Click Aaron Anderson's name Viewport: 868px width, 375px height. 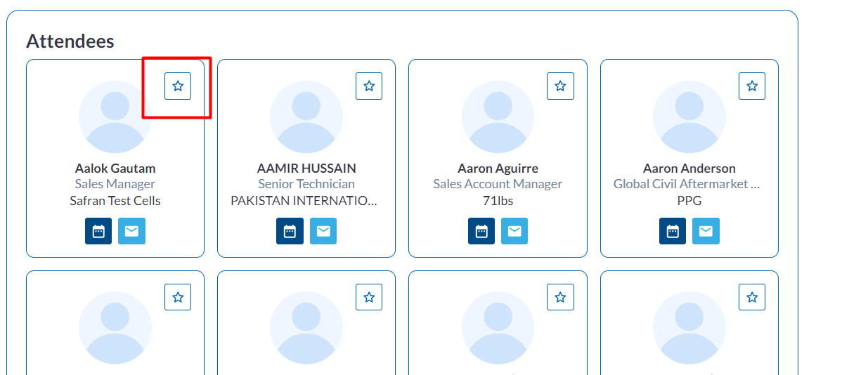[x=689, y=169]
